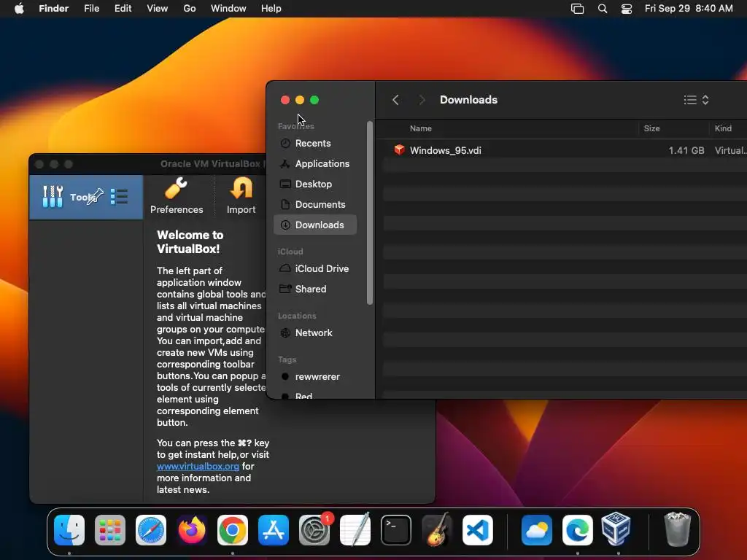Sort files by Size column
747x560 pixels.
point(651,128)
